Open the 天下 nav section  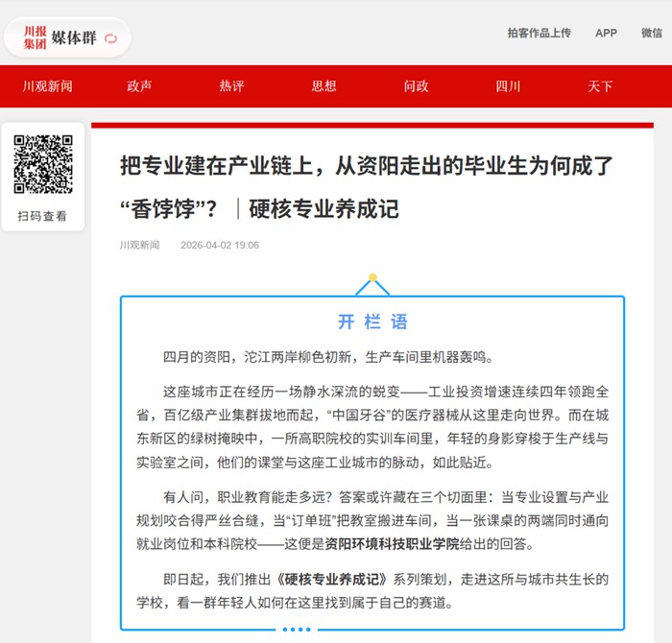tap(600, 86)
